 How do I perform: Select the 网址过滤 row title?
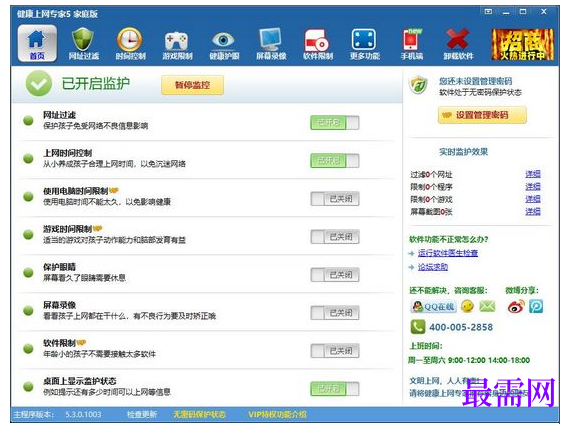tap(59, 115)
